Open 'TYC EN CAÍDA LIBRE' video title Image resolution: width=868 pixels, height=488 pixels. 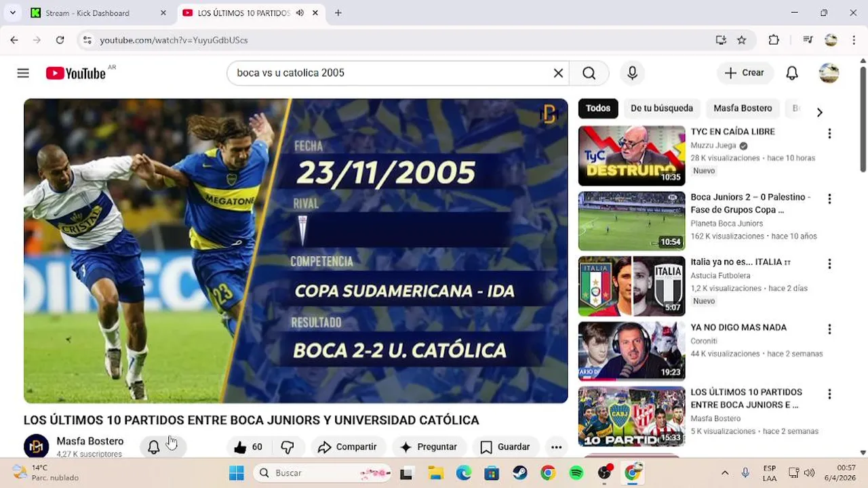[732, 132]
